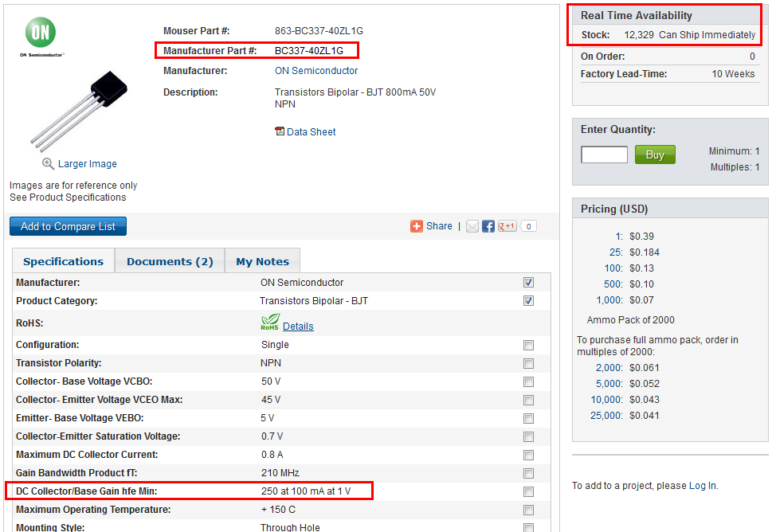Image resolution: width=772 pixels, height=532 pixels.
Task: Click the 25 quantity price break link
Action: pos(616,252)
